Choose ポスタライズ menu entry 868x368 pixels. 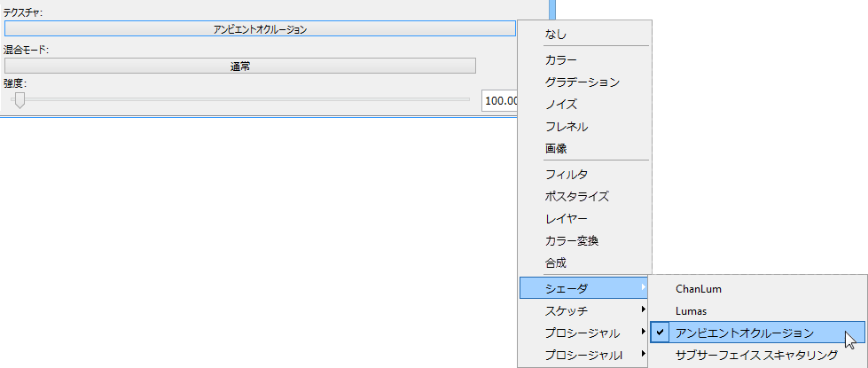(x=584, y=197)
